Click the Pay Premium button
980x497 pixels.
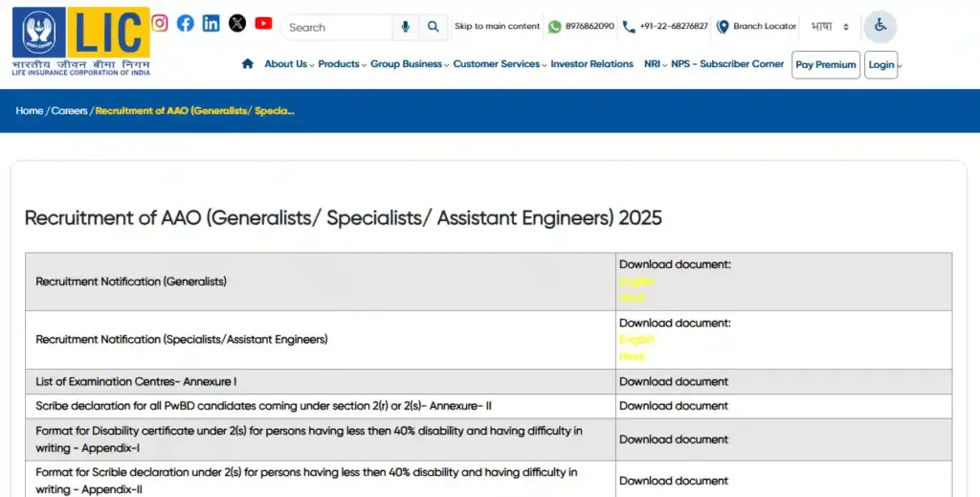click(825, 65)
